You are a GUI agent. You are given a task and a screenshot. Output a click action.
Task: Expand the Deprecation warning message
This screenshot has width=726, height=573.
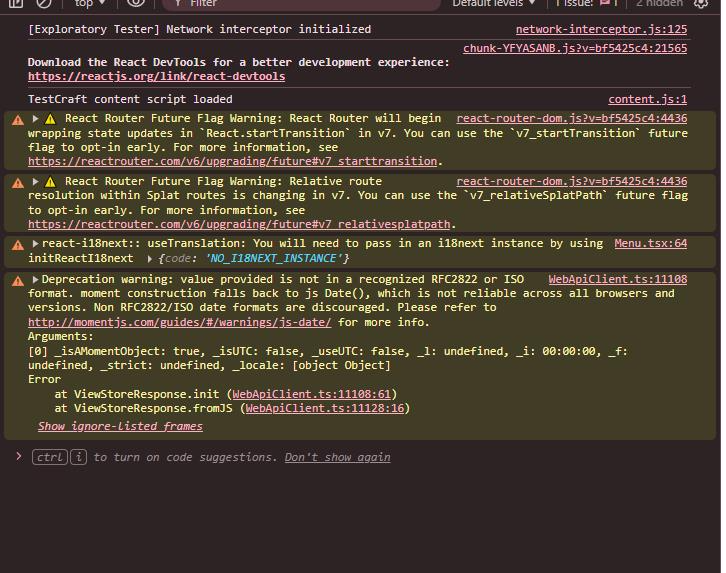click(36, 280)
